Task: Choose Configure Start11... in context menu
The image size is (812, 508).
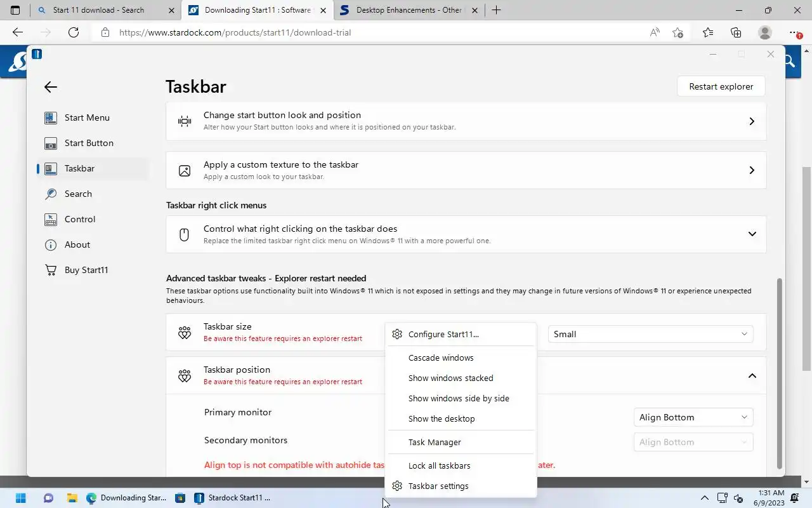Action: pos(461,334)
